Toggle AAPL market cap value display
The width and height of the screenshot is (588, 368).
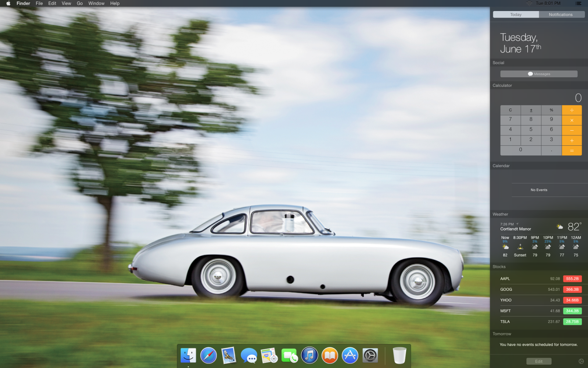[x=572, y=279]
